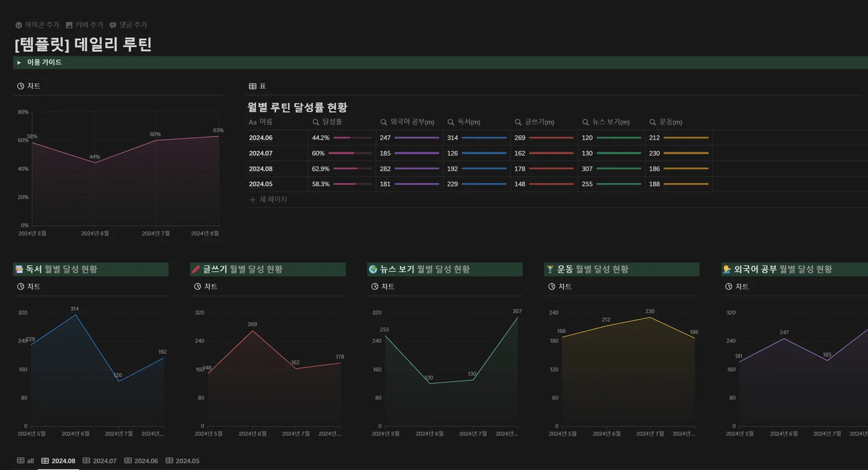Viewport: 868px width, 470px height.
Task: Click the search icon in 외국어 공부(m) header
Action: point(384,122)
